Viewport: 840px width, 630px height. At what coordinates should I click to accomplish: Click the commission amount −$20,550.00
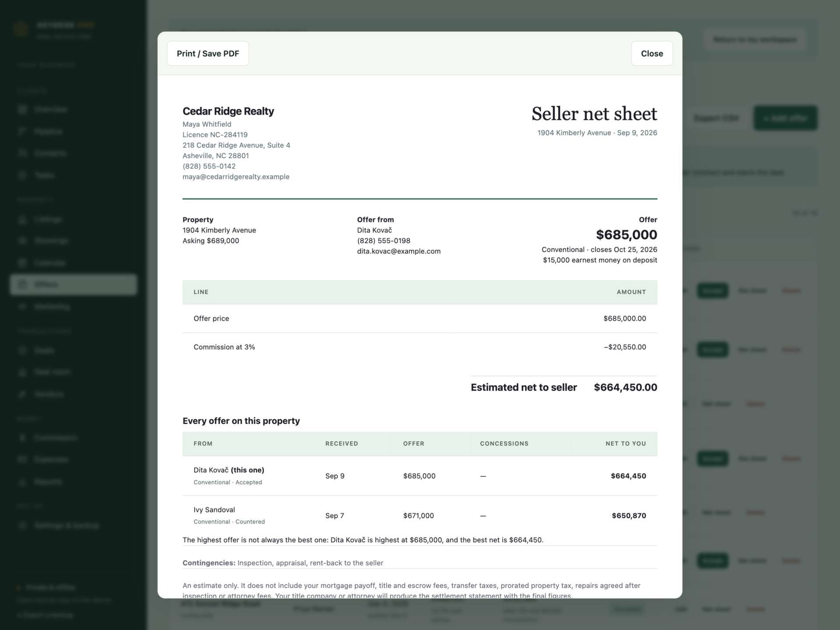click(625, 347)
